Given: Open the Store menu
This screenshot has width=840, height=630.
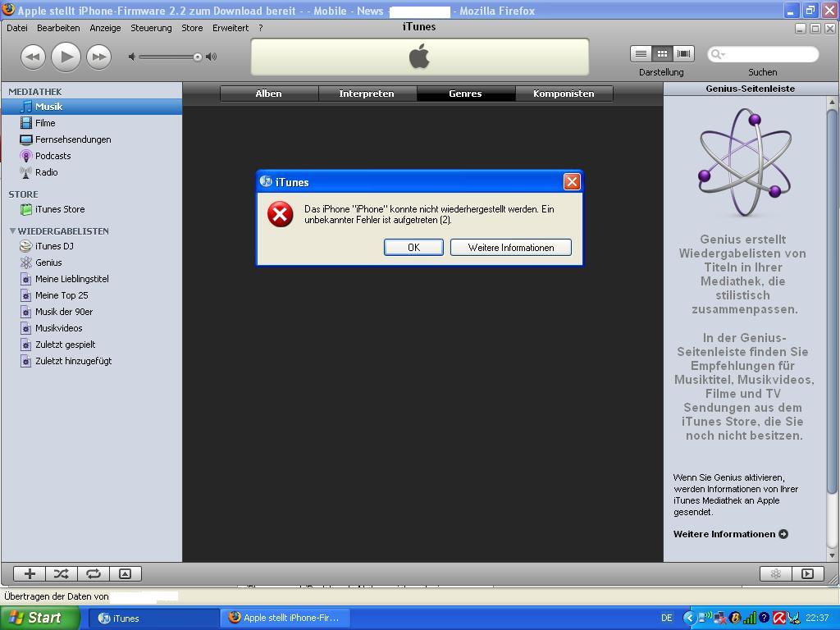Looking at the screenshot, I should coord(191,28).
